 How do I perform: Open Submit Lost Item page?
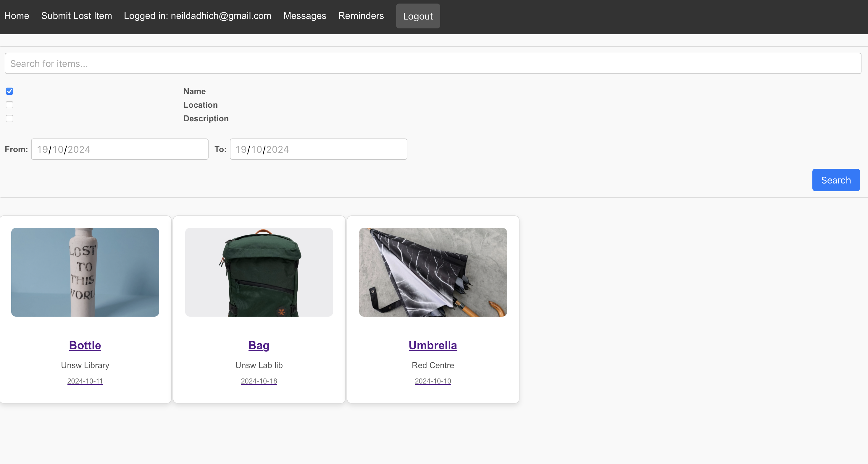(x=77, y=16)
